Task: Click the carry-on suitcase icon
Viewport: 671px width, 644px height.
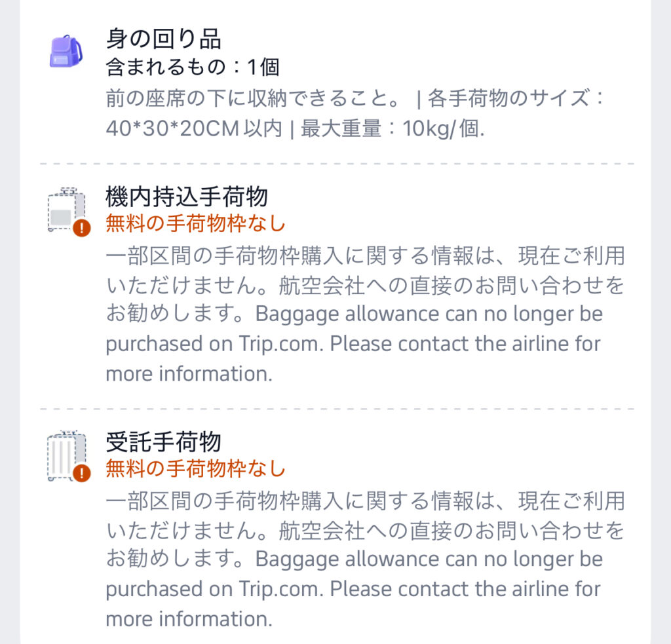Action: 67,209
